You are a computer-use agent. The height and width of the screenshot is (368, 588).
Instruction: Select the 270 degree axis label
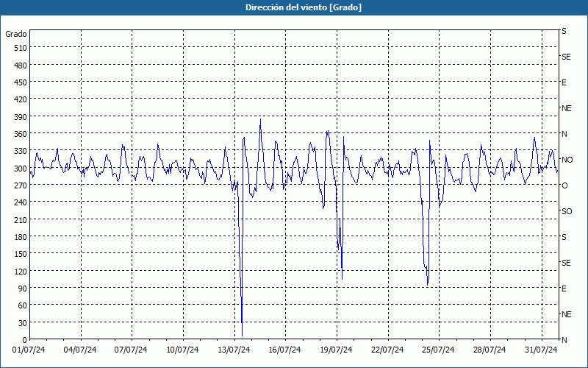[x=21, y=185]
